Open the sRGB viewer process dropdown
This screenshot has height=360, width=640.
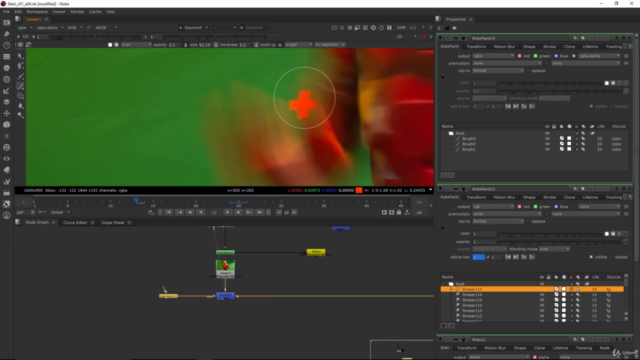pyautogui.click(x=105, y=28)
